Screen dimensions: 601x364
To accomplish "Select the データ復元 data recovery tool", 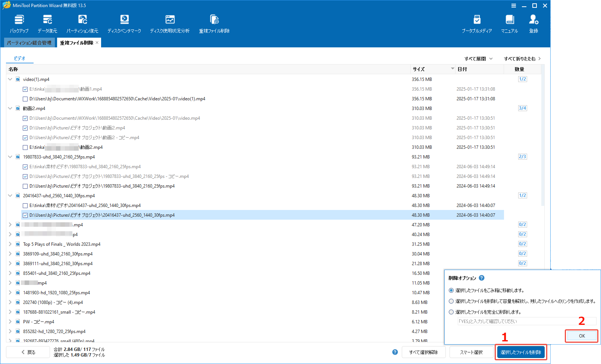I will click(x=47, y=23).
